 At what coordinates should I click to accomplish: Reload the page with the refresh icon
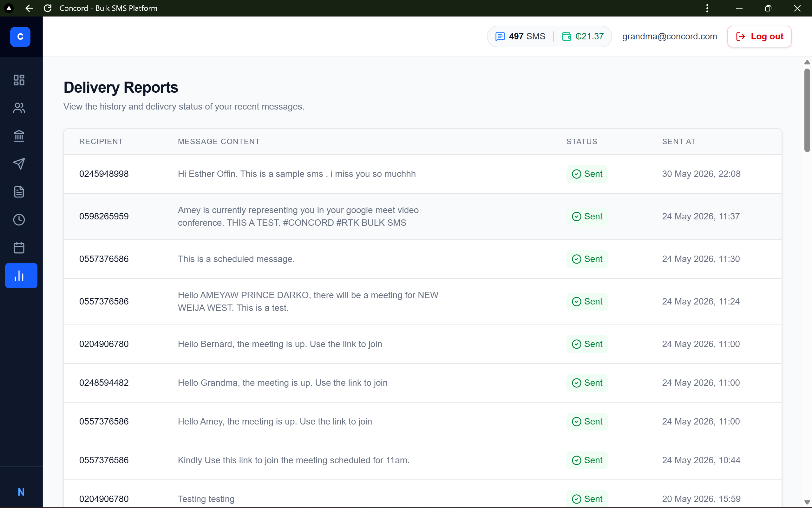(48, 8)
